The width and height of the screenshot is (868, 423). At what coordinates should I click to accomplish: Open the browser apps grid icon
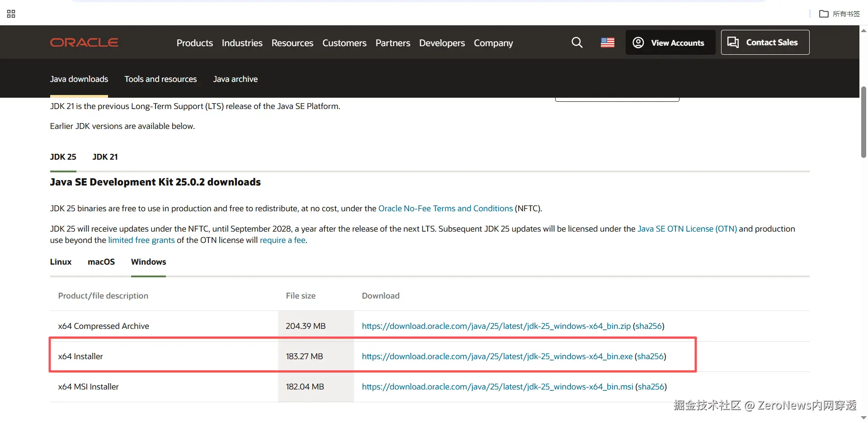click(x=11, y=14)
